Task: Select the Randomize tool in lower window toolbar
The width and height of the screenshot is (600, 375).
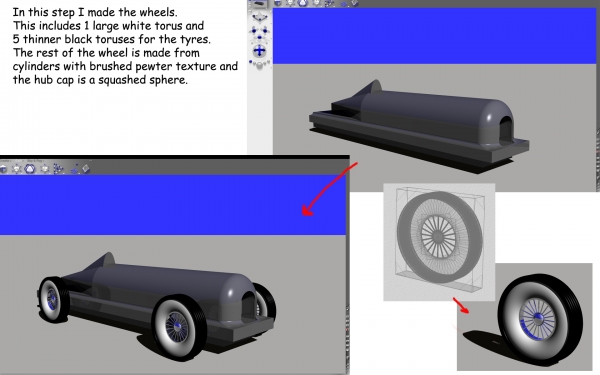Action: click(x=75, y=170)
